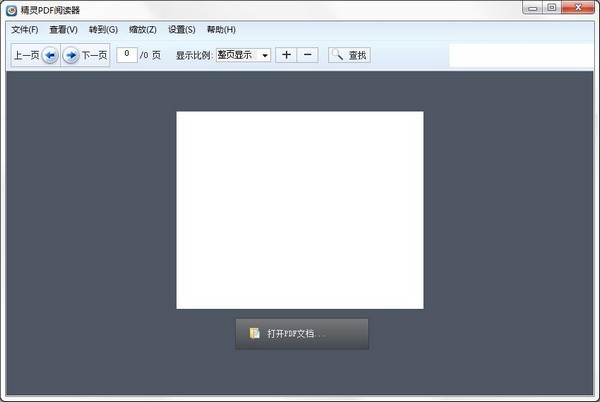
Task: Click the zoom out minus button
Action: click(x=307, y=55)
